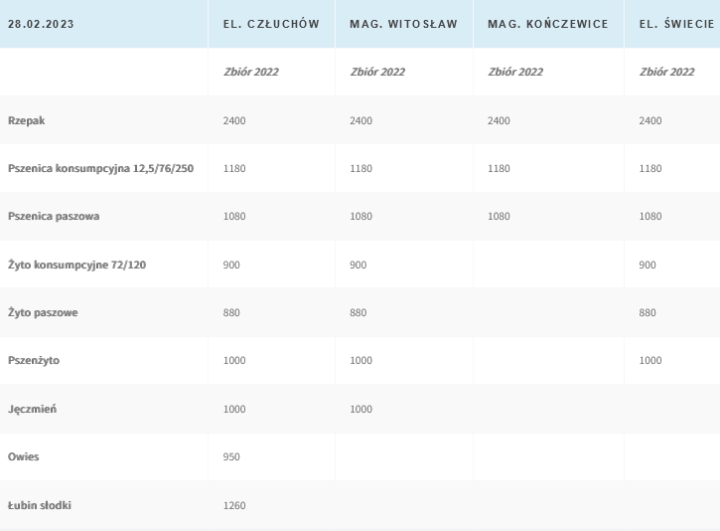Click Zbiór 2022 under MAG. KOŃCZEWICE
This screenshot has width=720, height=531.
pos(515,72)
